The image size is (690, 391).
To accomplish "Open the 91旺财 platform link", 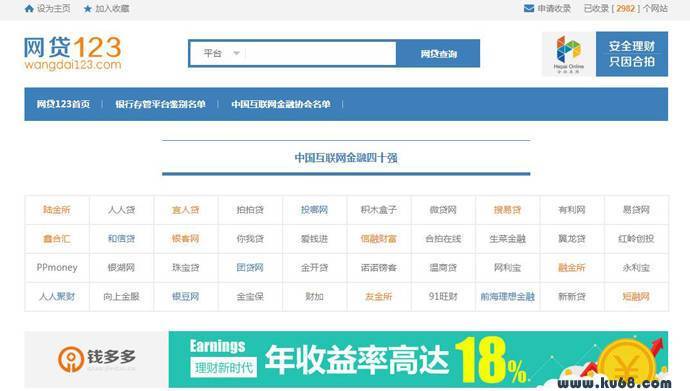I will [443, 296].
